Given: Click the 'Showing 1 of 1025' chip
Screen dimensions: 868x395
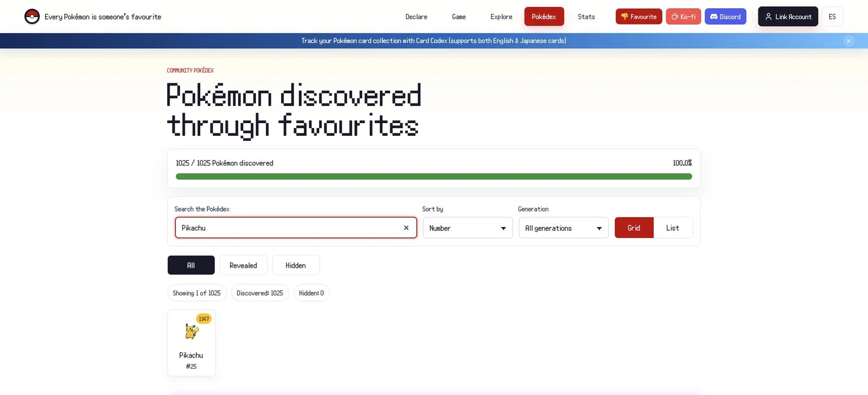Looking at the screenshot, I should [x=197, y=293].
